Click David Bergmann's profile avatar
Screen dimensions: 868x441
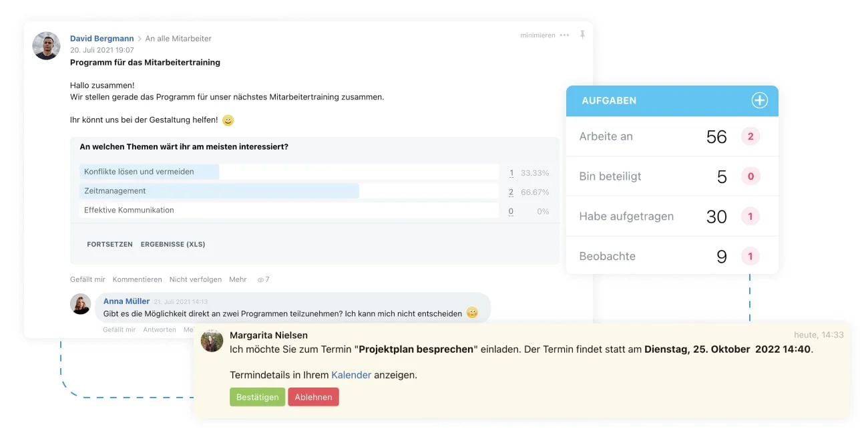click(x=47, y=45)
